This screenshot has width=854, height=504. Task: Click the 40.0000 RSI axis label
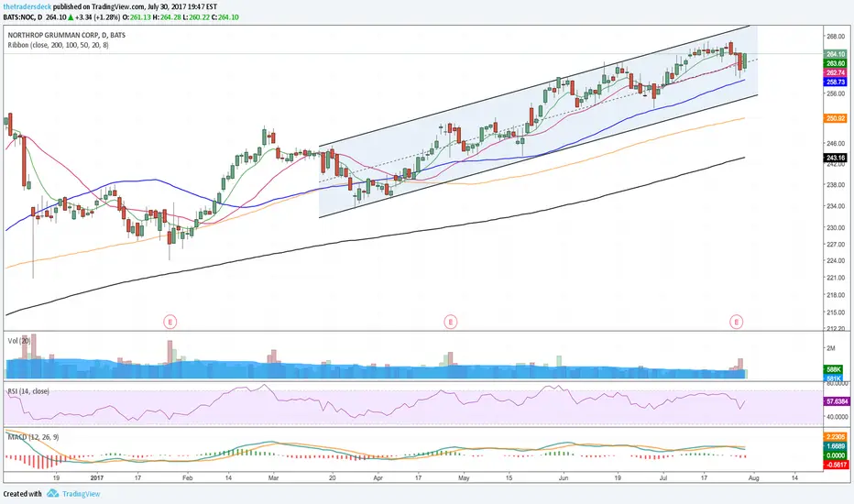click(x=838, y=417)
